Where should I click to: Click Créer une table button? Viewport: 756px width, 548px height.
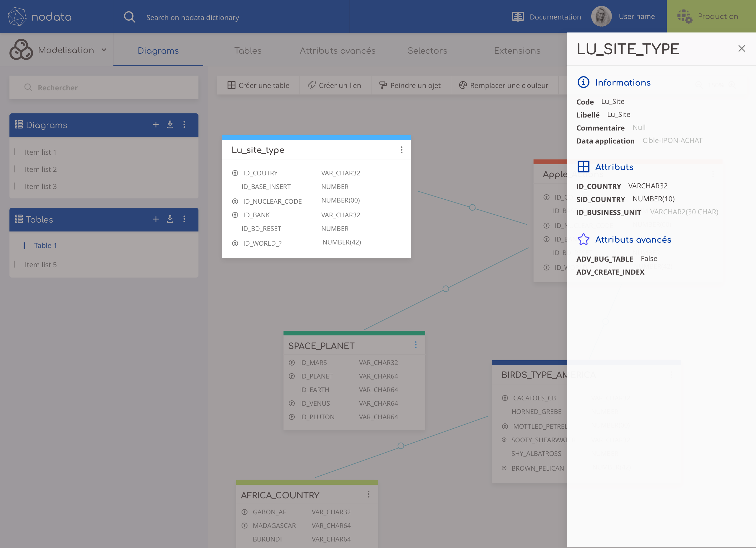coord(258,85)
